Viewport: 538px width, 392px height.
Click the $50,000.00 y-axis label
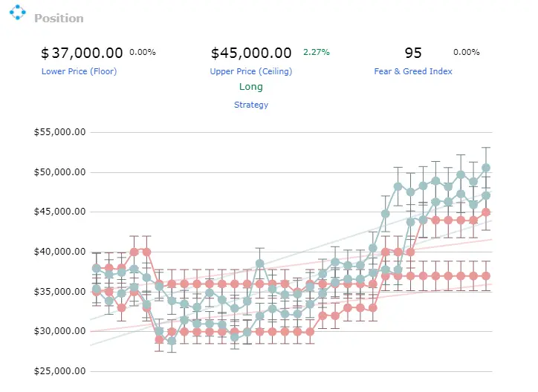(x=59, y=172)
